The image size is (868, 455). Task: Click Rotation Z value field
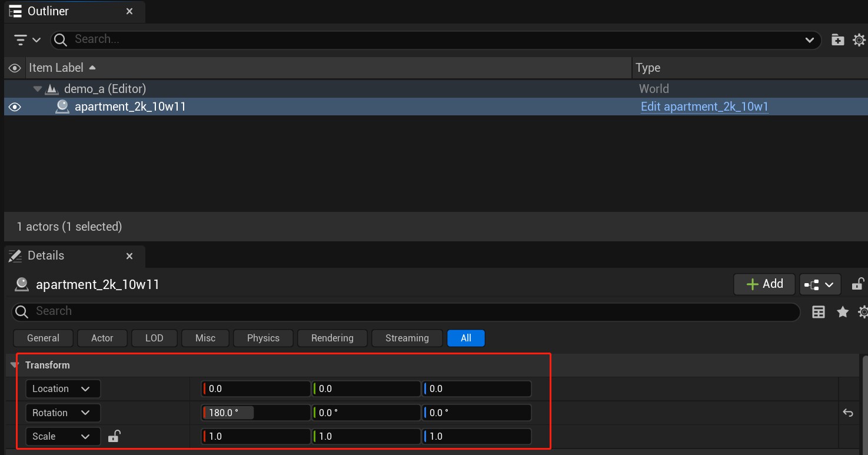(x=477, y=413)
